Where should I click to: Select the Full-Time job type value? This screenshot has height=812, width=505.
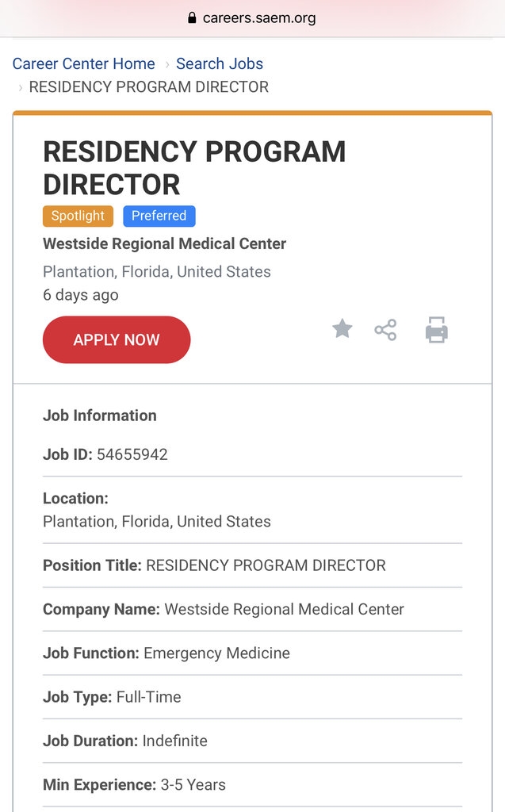(149, 697)
